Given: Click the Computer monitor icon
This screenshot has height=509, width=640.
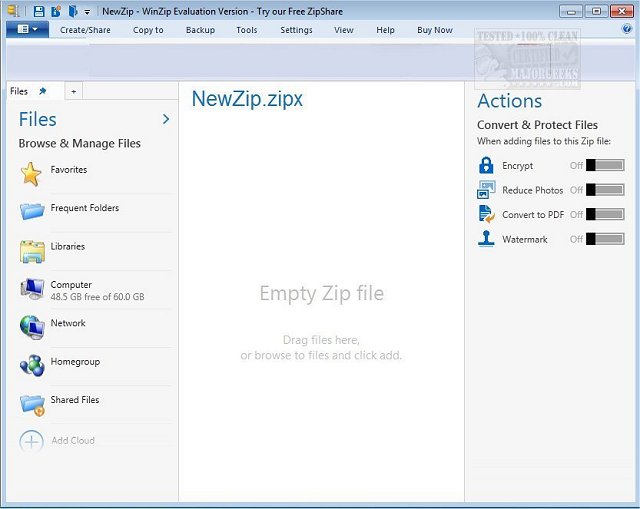Looking at the screenshot, I should 32,289.
